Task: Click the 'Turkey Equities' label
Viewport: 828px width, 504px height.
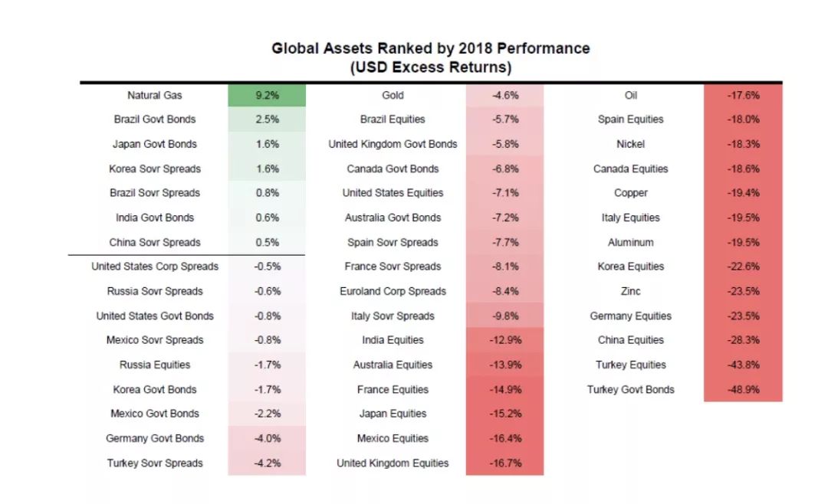Action: pyautogui.click(x=631, y=365)
